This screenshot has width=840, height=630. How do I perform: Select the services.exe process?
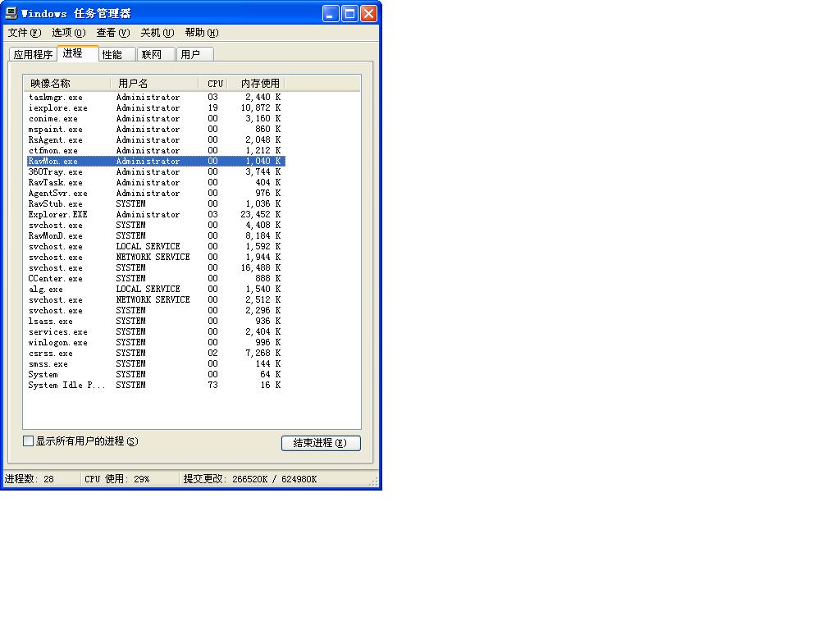(155, 332)
